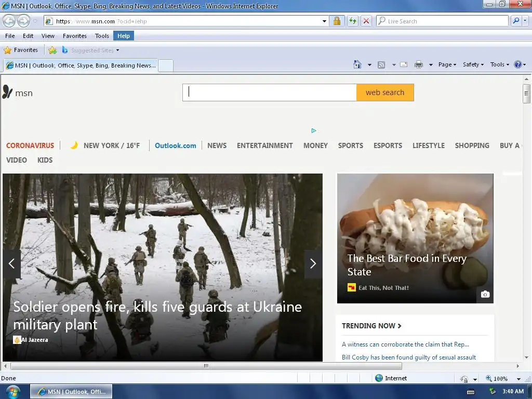Go forward with the Forward arrow button
The width and height of the screenshot is (532, 399).
point(23,21)
